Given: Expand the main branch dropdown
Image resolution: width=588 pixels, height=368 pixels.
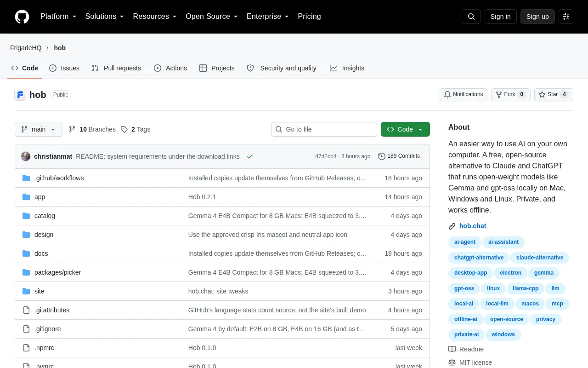Looking at the screenshot, I should (39, 129).
